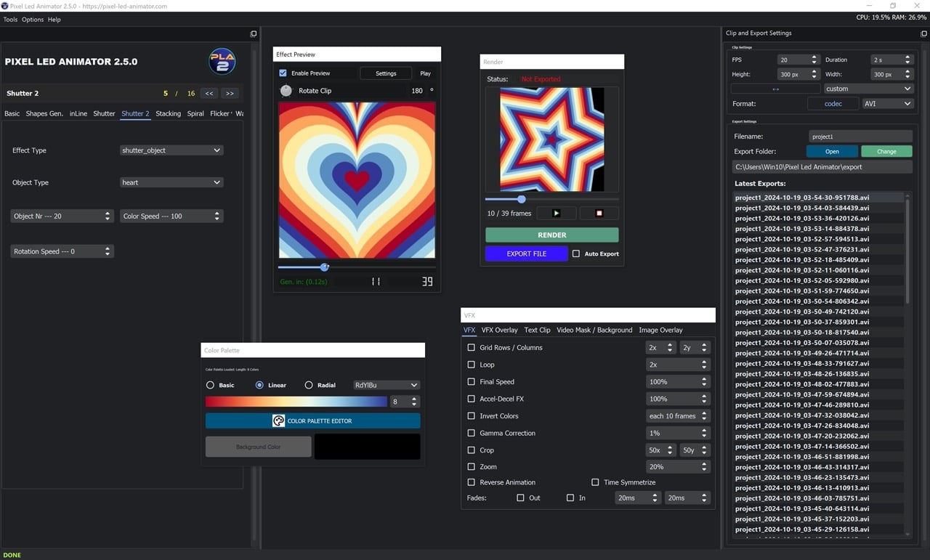Click the pop-out icon on the left panel
This screenshot has width=930, height=560.
tap(253, 33)
